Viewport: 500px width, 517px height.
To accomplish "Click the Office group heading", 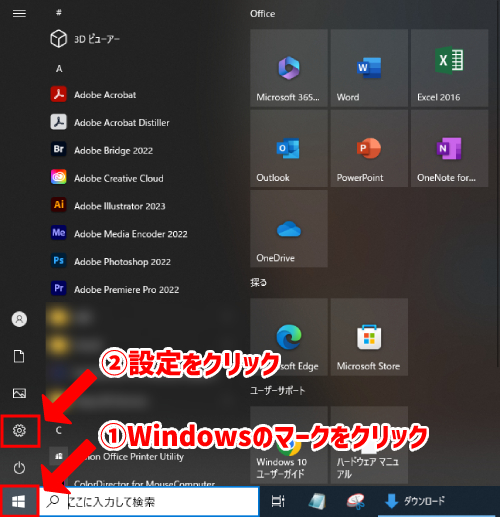I will click(263, 14).
